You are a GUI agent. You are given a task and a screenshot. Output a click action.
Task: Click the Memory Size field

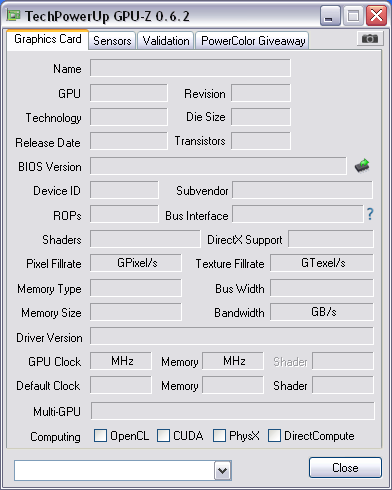point(136,312)
